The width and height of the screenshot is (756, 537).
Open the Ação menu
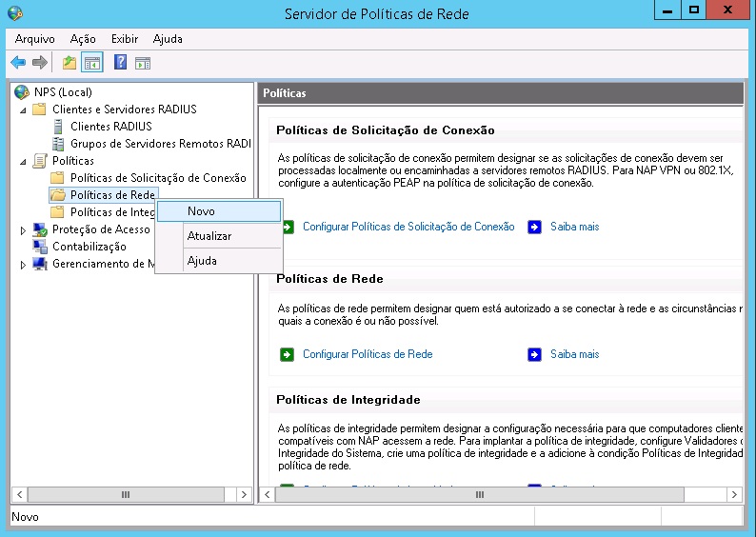83,39
